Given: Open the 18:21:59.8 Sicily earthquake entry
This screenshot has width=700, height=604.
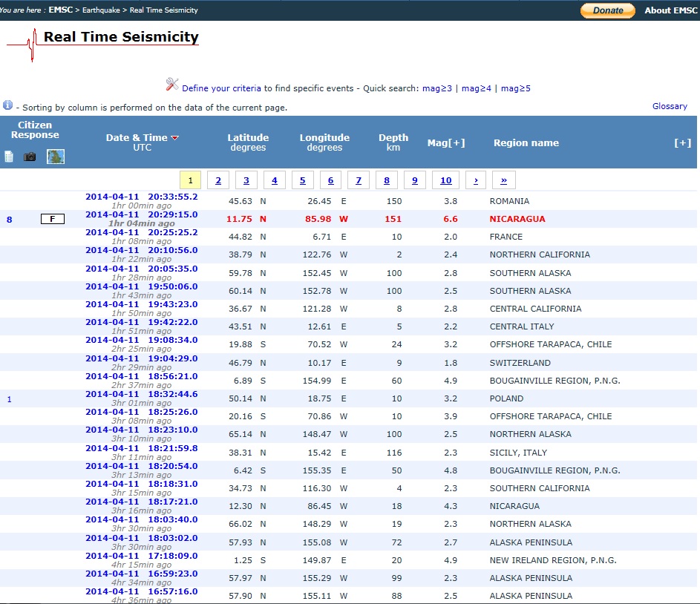Looking at the screenshot, I should coord(142,448).
